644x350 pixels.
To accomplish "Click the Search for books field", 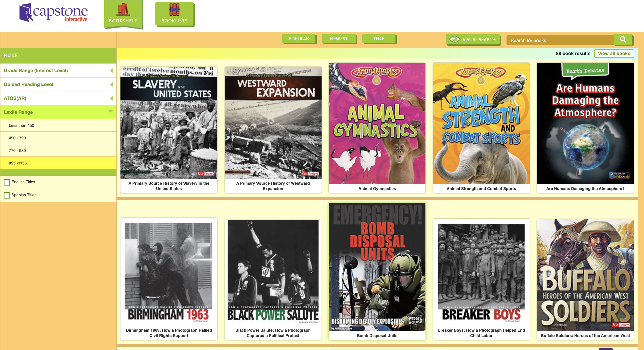I will click(x=560, y=40).
